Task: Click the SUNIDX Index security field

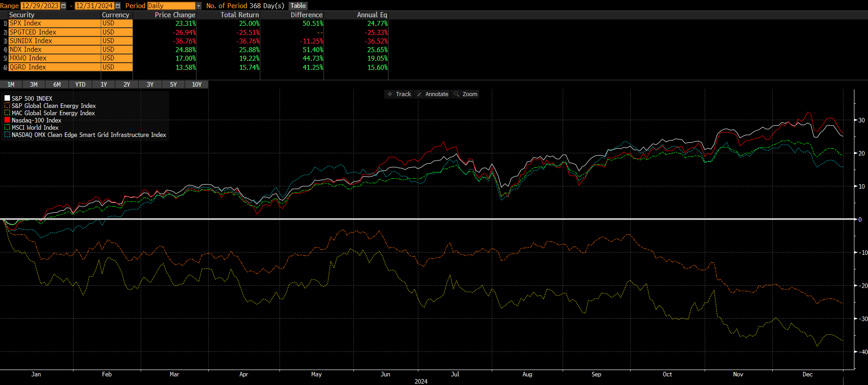Action: (x=54, y=41)
